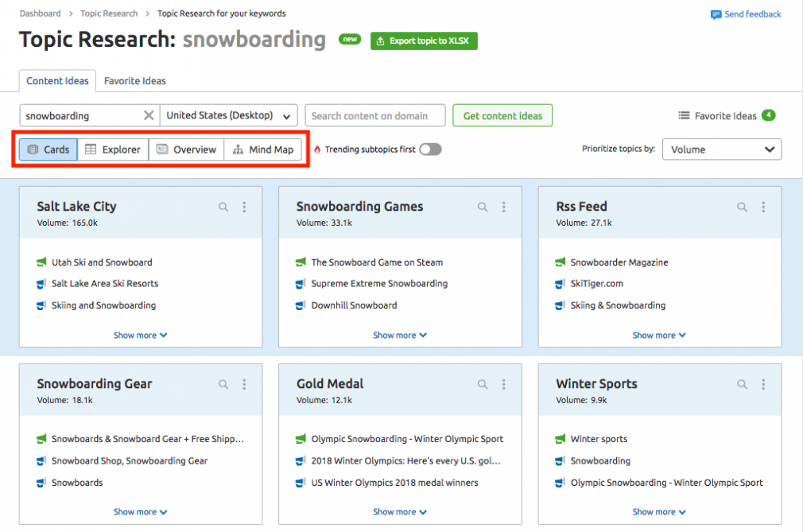
Task: Click green megaphone beside Winter sports headline
Action: (x=561, y=439)
